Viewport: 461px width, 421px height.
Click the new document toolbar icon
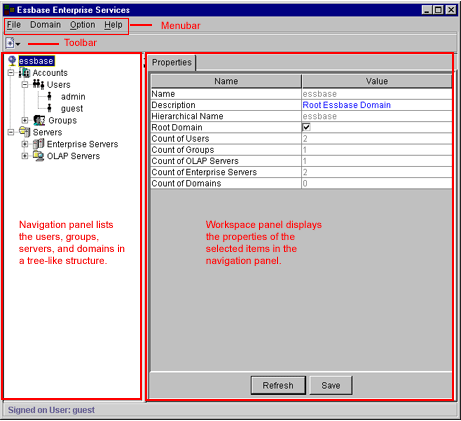point(10,43)
